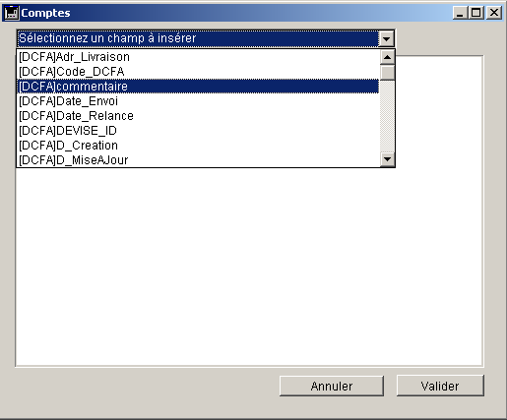Click the Comptes window title bar icon
This screenshot has height=420, width=507.
tap(12, 13)
